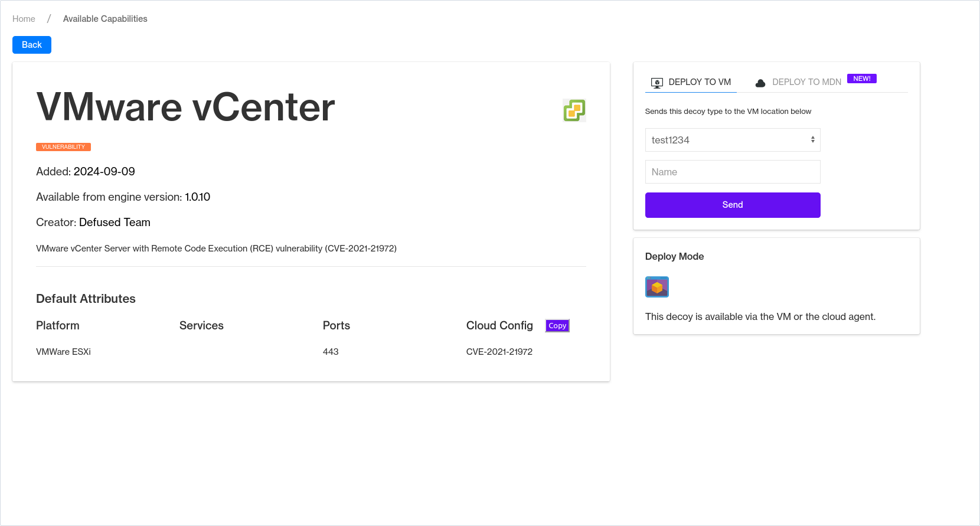Click the VMware vCenter logo icon
The height and width of the screenshot is (526, 980).
574,110
